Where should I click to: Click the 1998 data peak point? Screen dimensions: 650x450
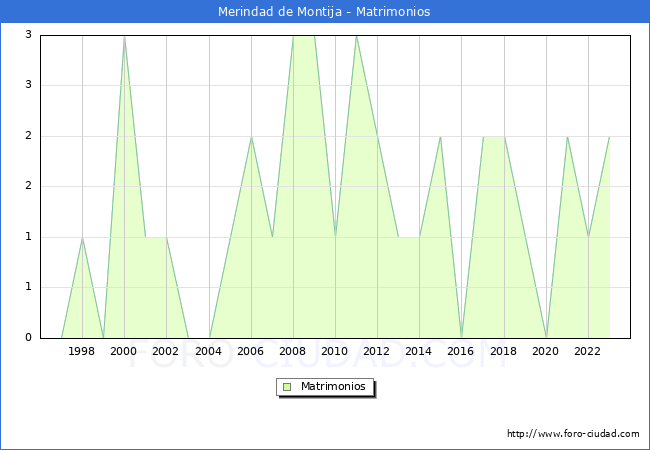82,238
